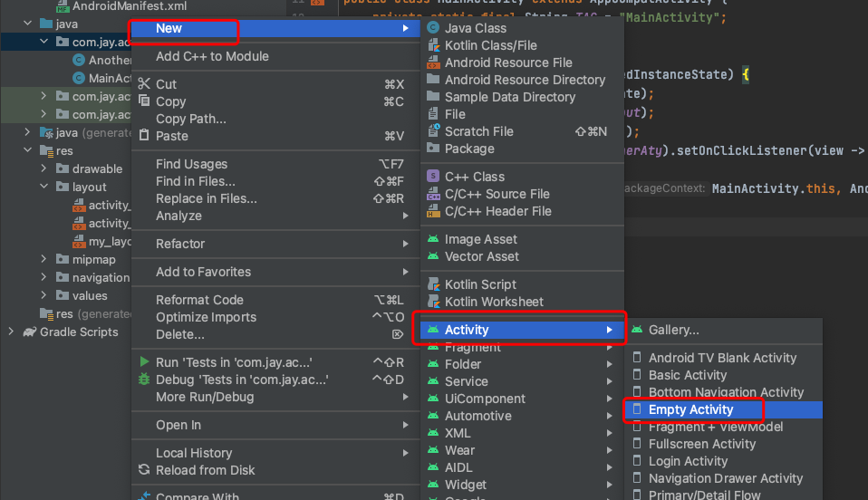Viewport: 868px width, 500px height.
Task: Collapse the res folder in project tree
Action: [28, 150]
